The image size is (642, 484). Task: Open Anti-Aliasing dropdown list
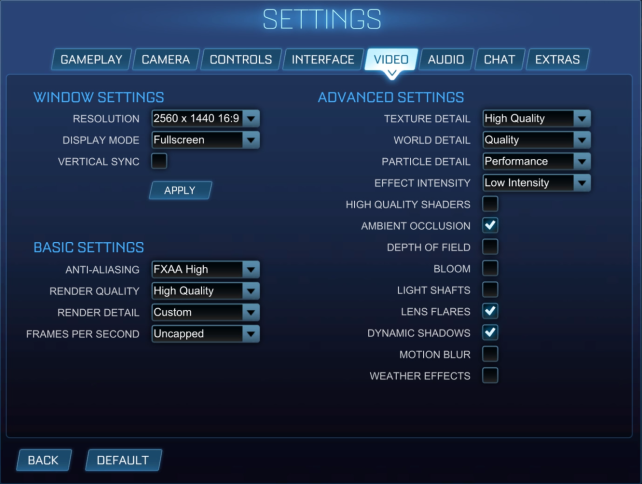206,269
